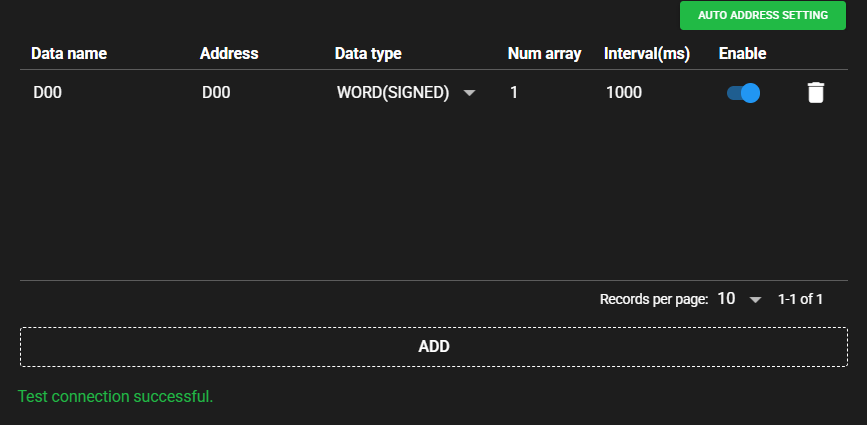Click the 1-1 of 1 pagination text
The image size is (867, 425).
click(800, 299)
